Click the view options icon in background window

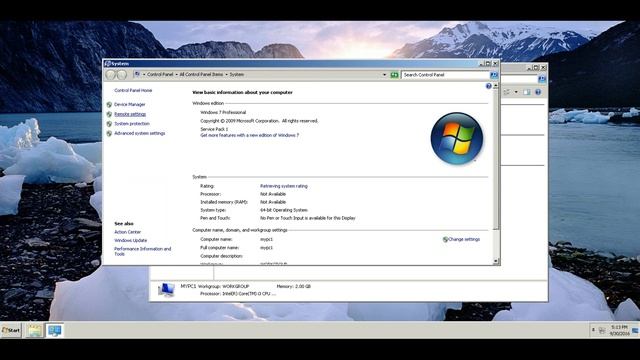coord(507,92)
